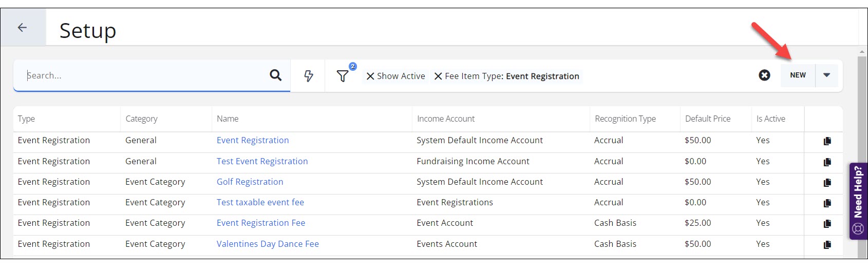The image size is (868, 272).
Task: Duplicate the Test Event Registration row
Action: click(x=827, y=162)
